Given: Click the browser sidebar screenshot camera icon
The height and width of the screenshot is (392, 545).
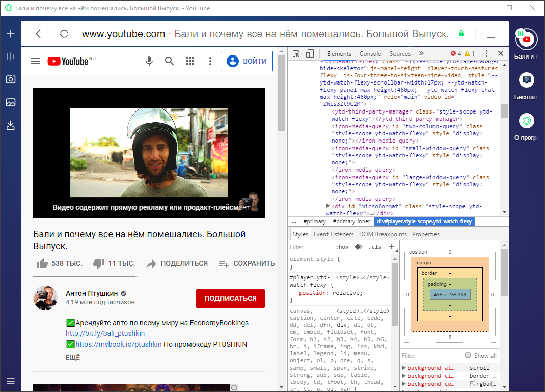Looking at the screenshot, I should click(11, 79).
